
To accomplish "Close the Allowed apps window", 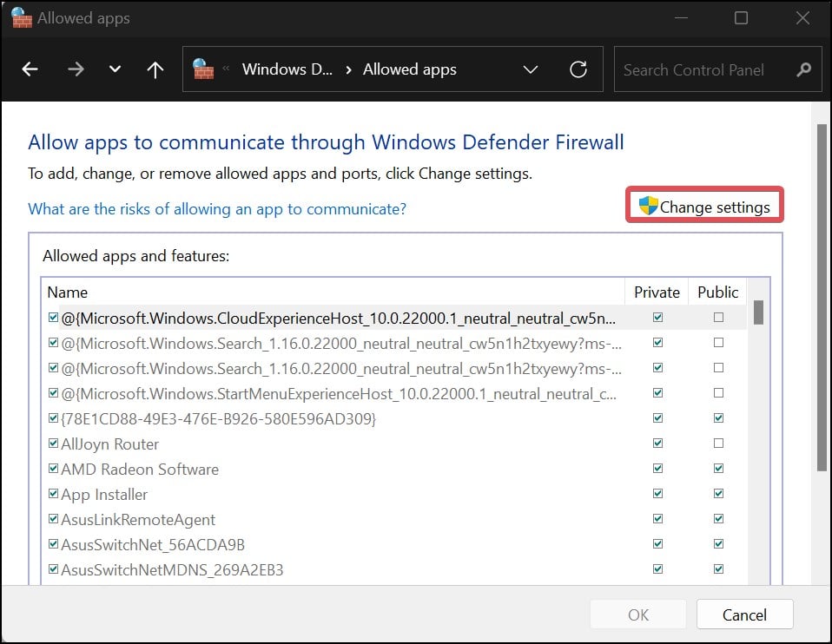I will [802, 18].
